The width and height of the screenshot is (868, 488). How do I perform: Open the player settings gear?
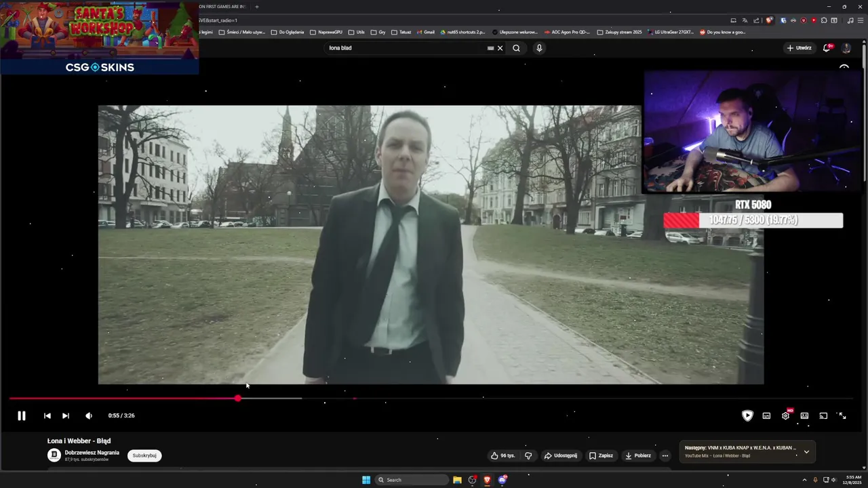(x=785, y=415)
